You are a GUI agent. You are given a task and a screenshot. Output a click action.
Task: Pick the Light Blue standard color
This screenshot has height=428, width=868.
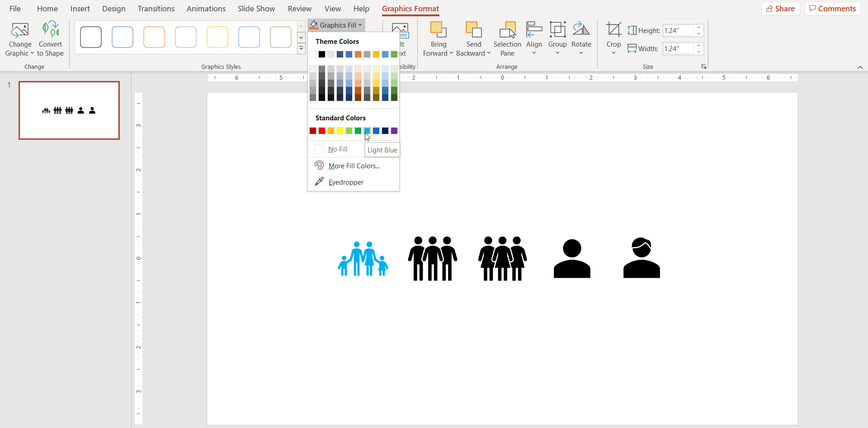click(367, 131)
